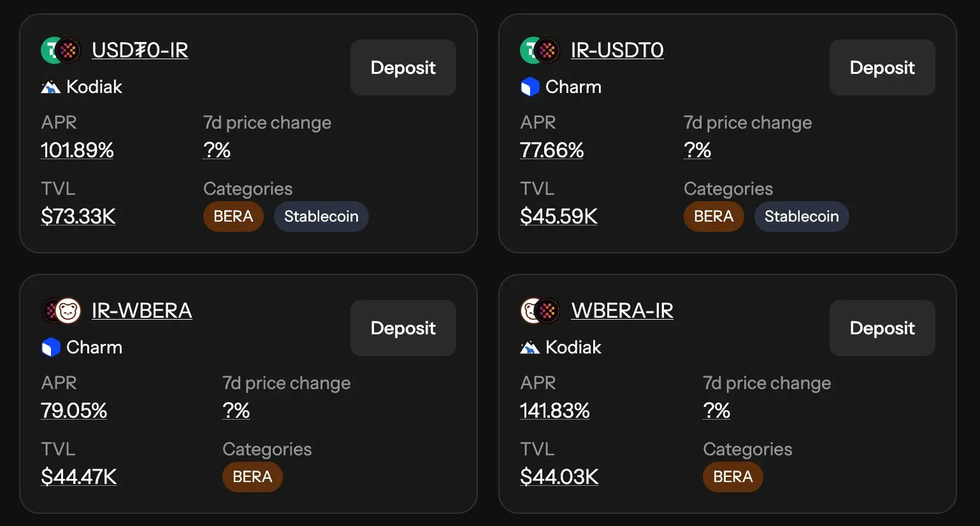Screen dimensions: 980x526
Task: Open the USD₮0-IR pool title link
Action: 140,50
